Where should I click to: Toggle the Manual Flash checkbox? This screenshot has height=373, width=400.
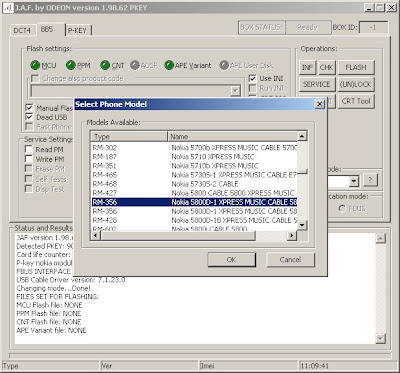tap(29, 108)
